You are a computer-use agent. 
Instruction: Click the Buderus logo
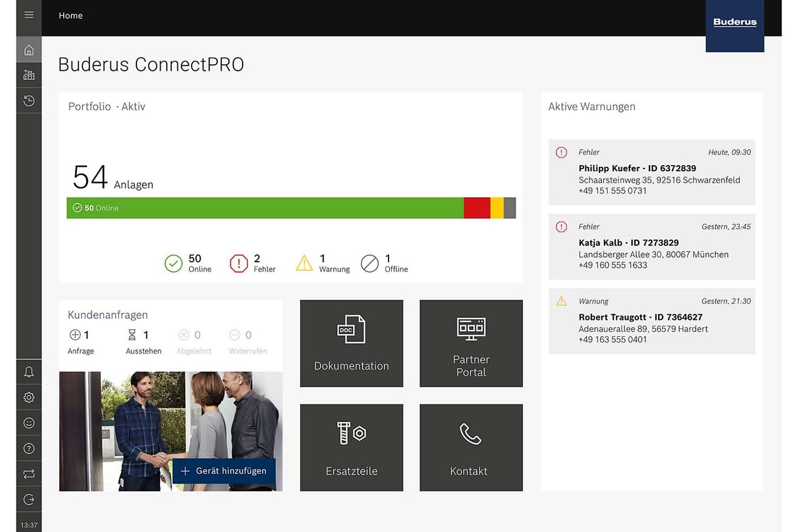734,23
